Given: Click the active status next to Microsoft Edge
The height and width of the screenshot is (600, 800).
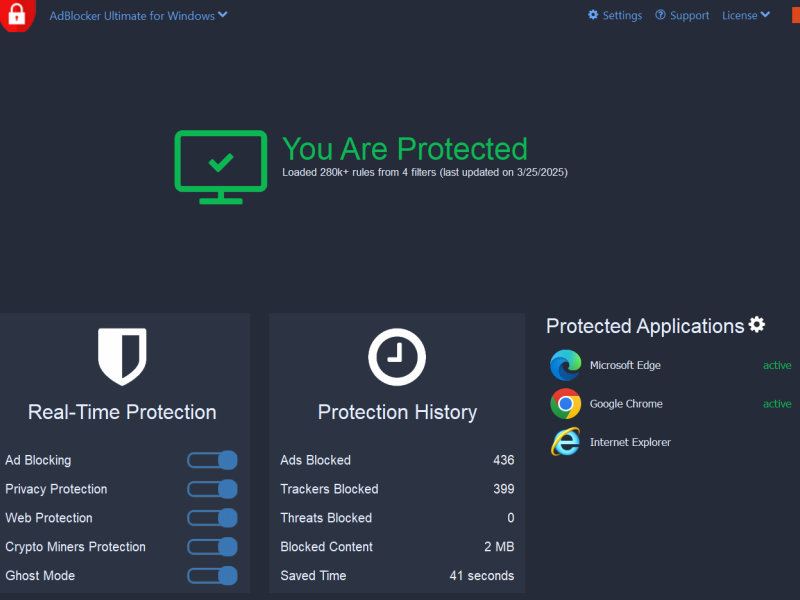Looking at the screenshot, I should [777, 365].
